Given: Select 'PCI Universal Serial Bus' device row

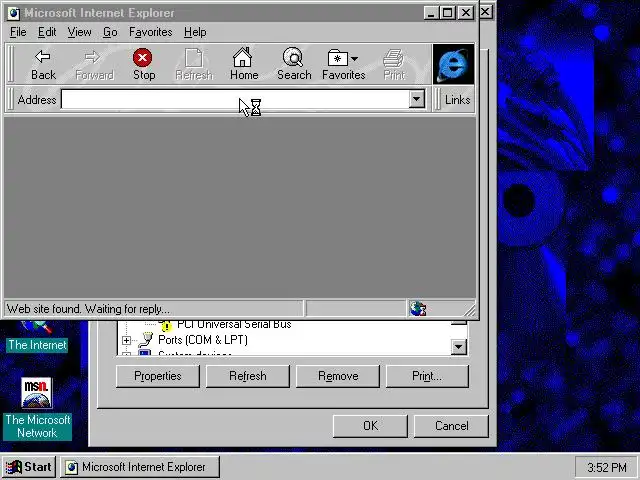Looking at the screenshot, I should click(234, 325).
